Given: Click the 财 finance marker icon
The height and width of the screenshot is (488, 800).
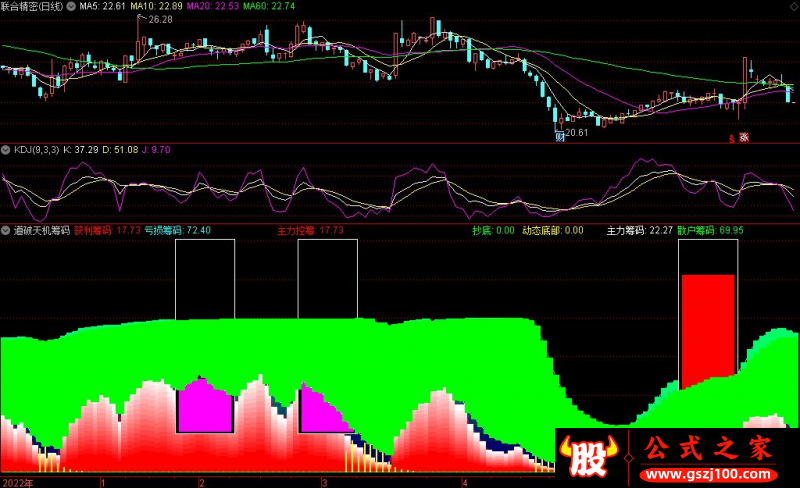Looking at the screenshot, I should pyautogui.click(x=559, y=139).
